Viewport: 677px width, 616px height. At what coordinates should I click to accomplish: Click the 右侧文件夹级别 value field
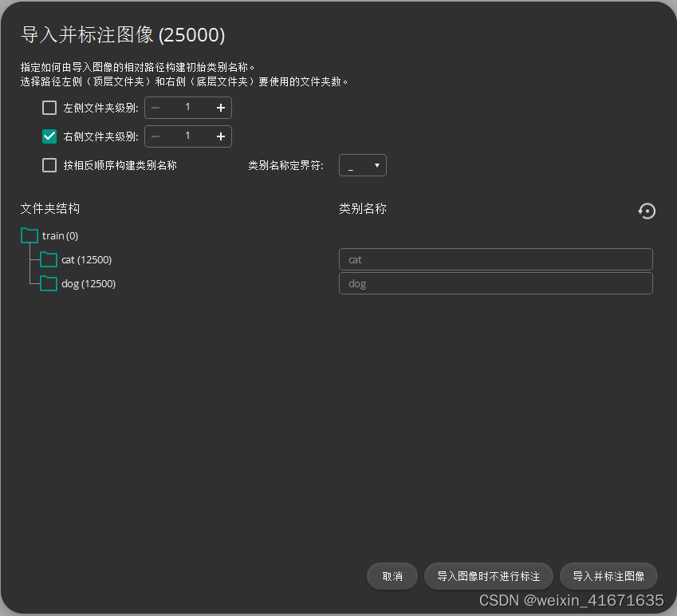tap(188, 136)
